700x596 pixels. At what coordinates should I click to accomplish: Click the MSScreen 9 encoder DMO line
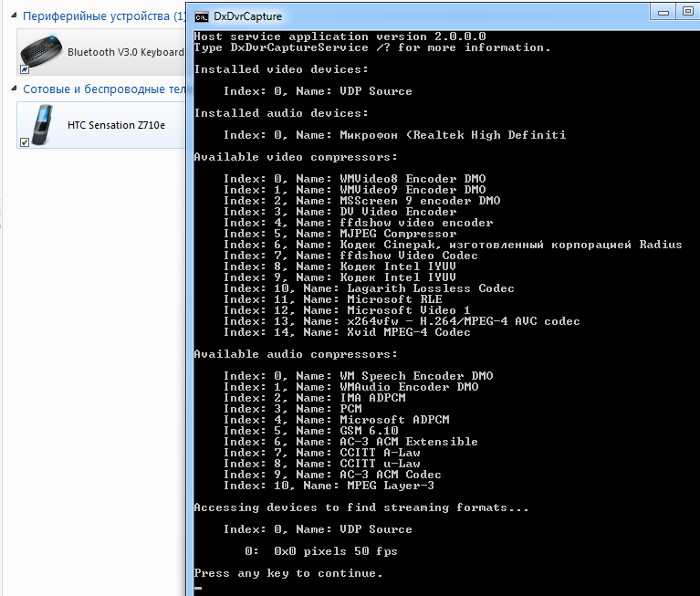coord(361,201)
